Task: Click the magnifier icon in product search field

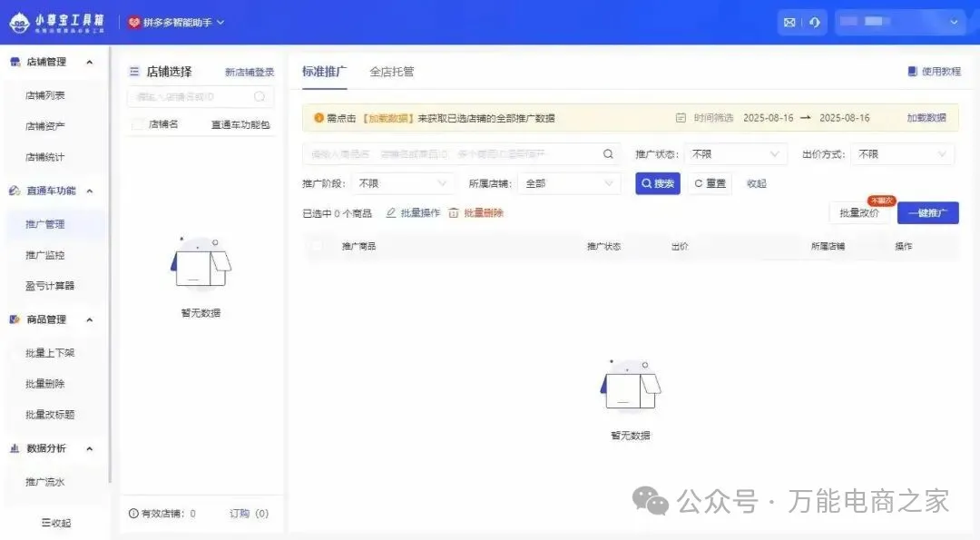Action: point(608,154)
